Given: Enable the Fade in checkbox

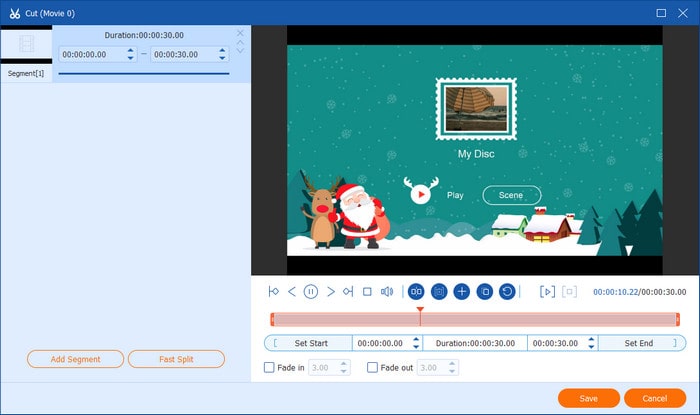Looking at the screenshot, I should pyautogui.click(x=269, y=368).
